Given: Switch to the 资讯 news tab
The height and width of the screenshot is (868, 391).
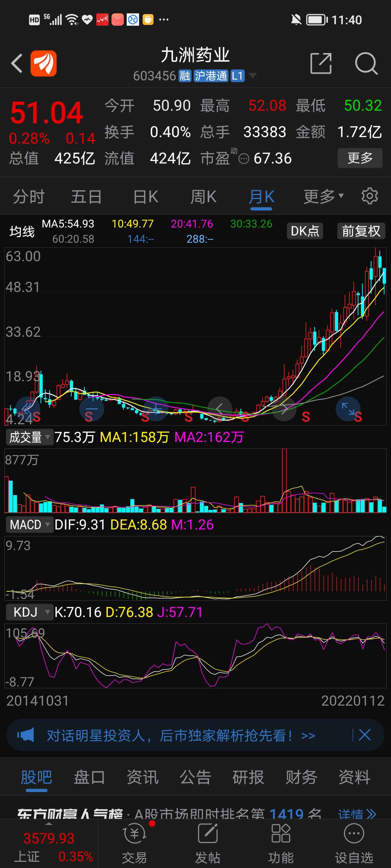Looking at the screenshot, I should [143, 777].
